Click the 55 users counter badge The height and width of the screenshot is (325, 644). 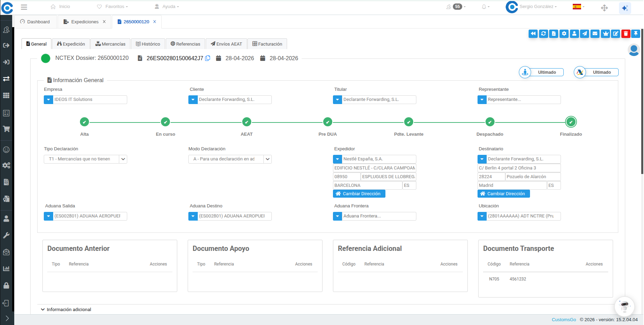tap(457, 7)
